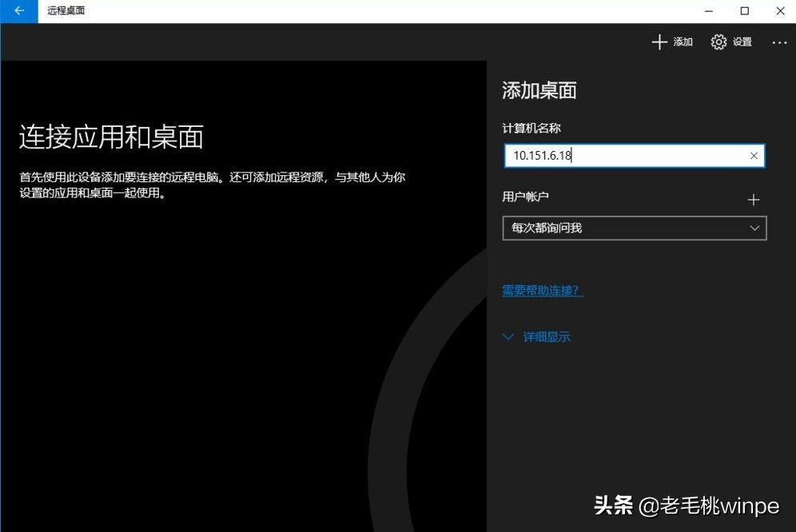Image resolution: width=796 pixels, height=532 pixels.
Task: Click the 用户帐户 label
Action: tap(525, 197)
